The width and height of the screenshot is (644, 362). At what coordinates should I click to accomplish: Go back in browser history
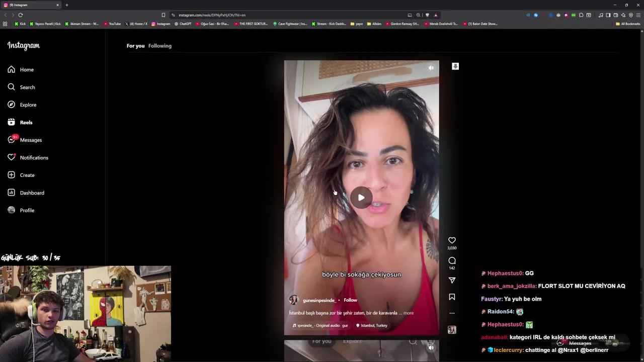point(6,15)
